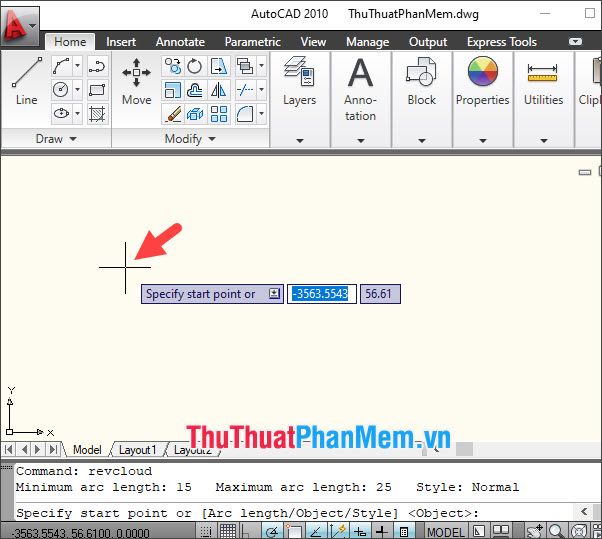Open the Trim tool dropdown arrow
The width and height of the screenshot is (602, 539).
point(261,90)
